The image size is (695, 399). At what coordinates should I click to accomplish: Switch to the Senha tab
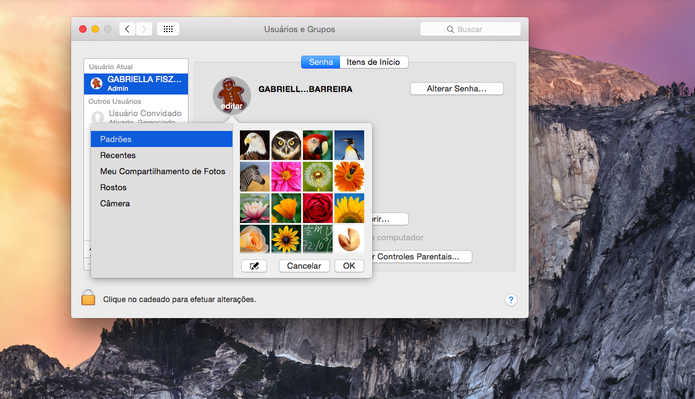pyautogui.click(x=320, y=62)
